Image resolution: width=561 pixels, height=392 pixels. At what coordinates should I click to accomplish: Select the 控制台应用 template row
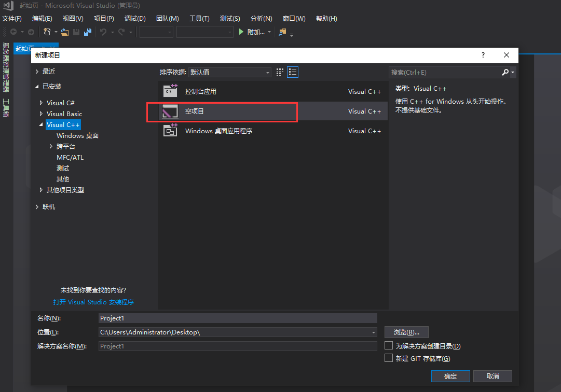272,91
